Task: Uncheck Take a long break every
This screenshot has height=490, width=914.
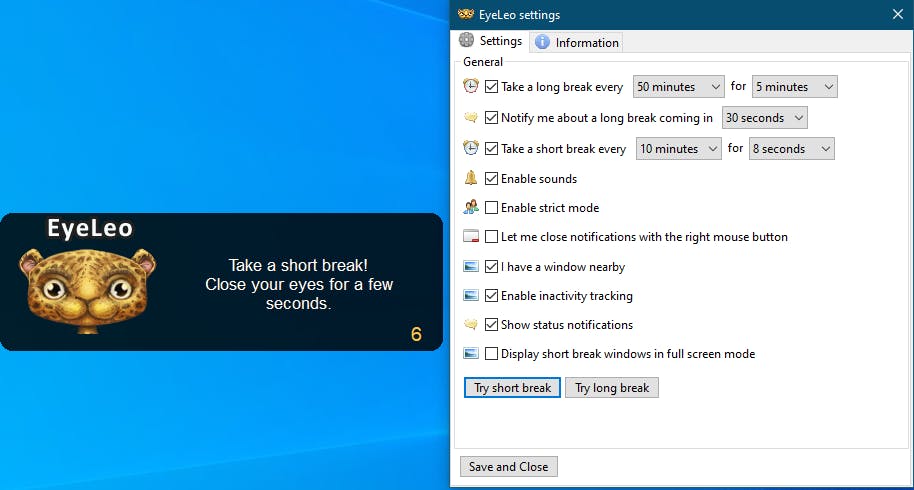Action: 491,87
